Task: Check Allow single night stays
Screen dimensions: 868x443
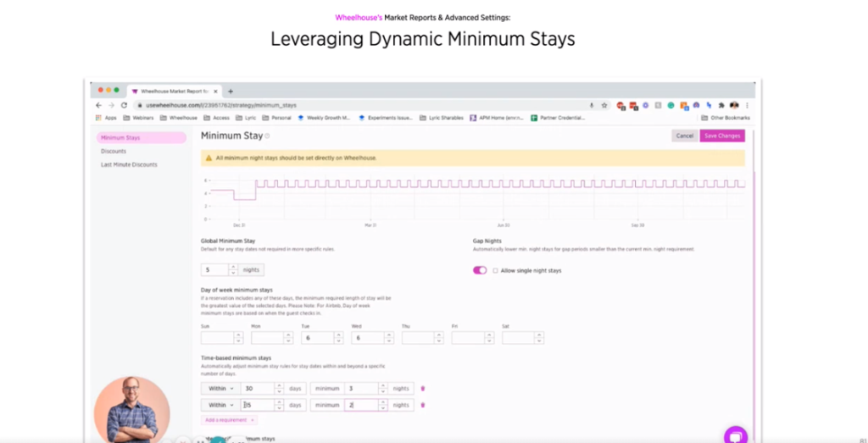Action: 495,271
